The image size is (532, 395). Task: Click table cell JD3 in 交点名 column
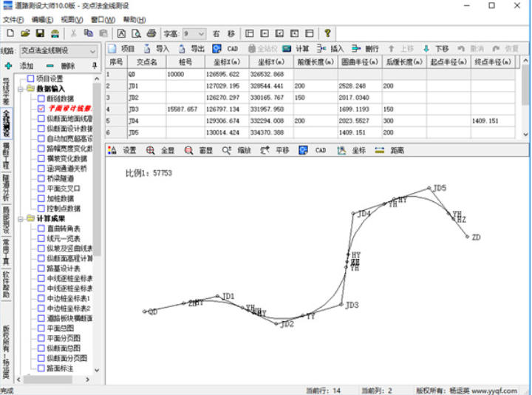pyautogui.click(x=146, y=109)
